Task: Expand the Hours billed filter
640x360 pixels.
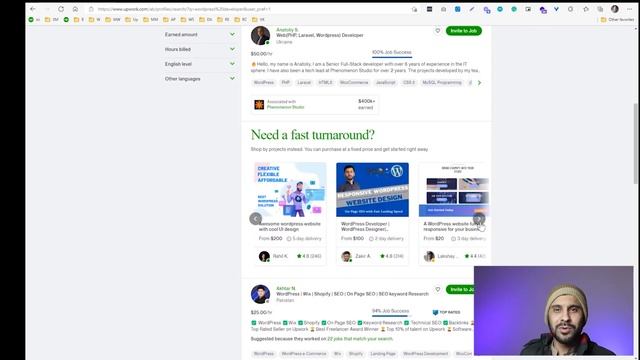Action: click(200, 49)
